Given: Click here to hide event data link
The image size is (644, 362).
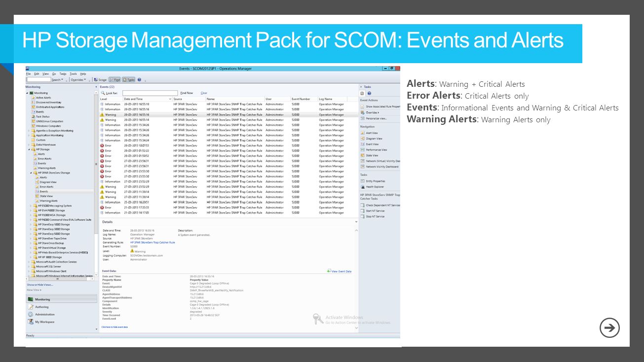Looking at the screenshot, I should pyautogui.click(x=114, y=327).
